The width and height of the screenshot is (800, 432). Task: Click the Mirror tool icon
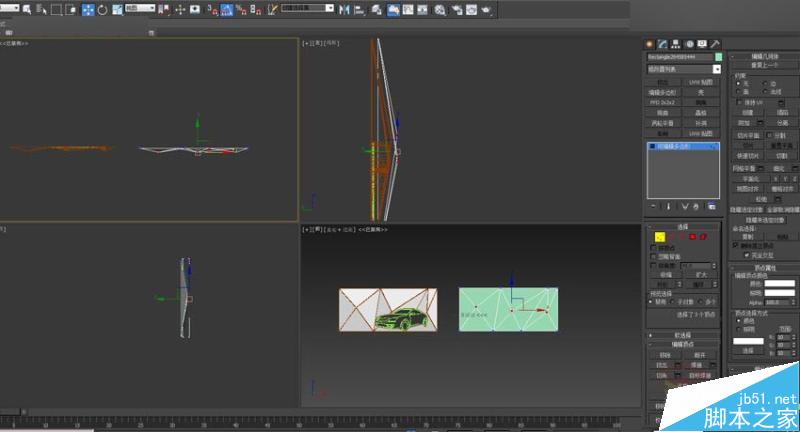pos(344,10)
